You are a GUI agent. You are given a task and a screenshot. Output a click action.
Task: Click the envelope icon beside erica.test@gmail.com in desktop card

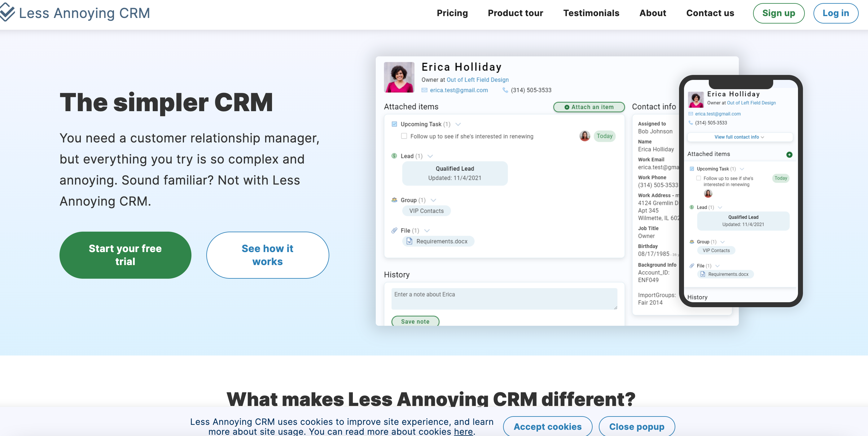pos(425,90)
